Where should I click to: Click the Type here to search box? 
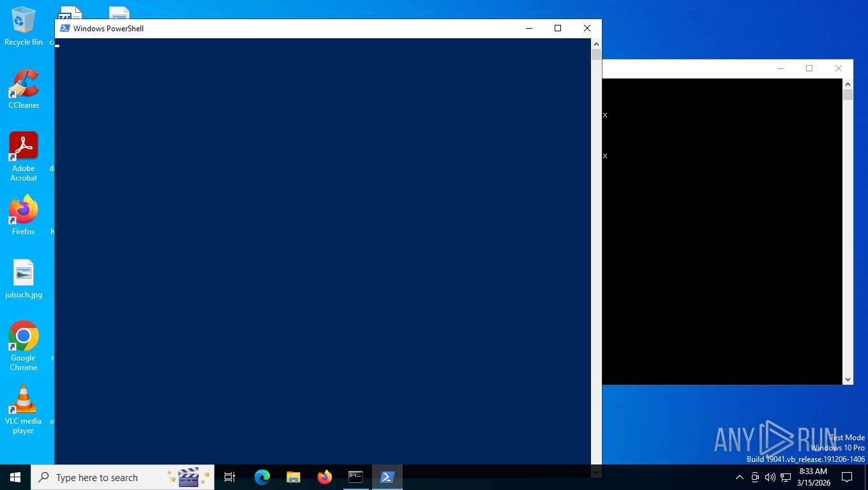(x=123, y=477)
